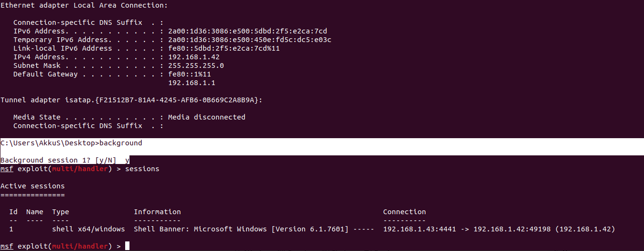Click the 'shell x64/windows' session type
The width and height of the screenshot is (644, 251).
click(x=88, y=229)
